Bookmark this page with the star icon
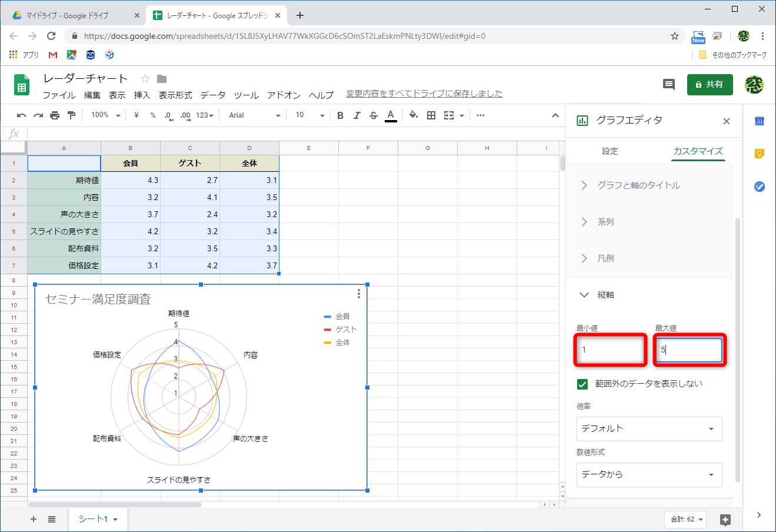Image resolution: width=776 pixels, height=532 pixels. 675,36
